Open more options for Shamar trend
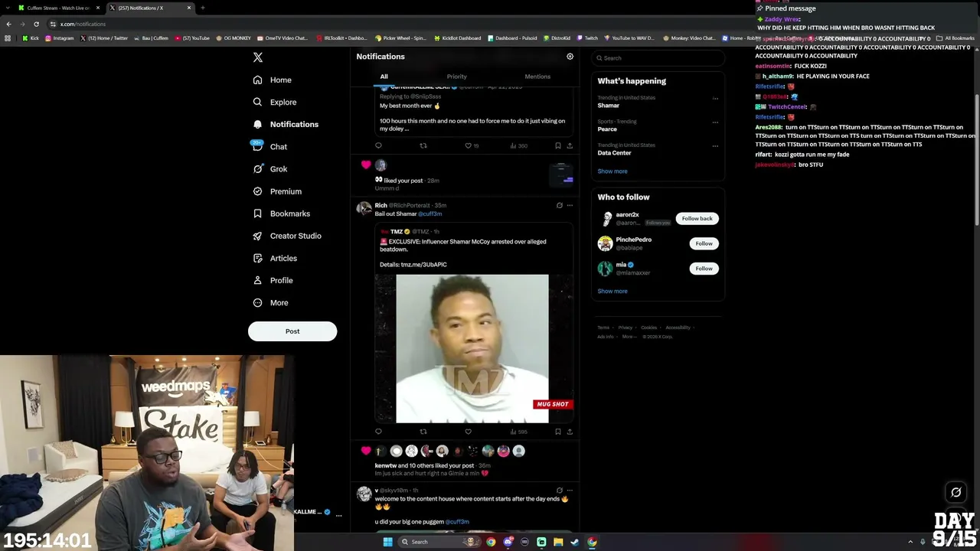Viewport: 980px width, 551px height. (x=715, y=98)
